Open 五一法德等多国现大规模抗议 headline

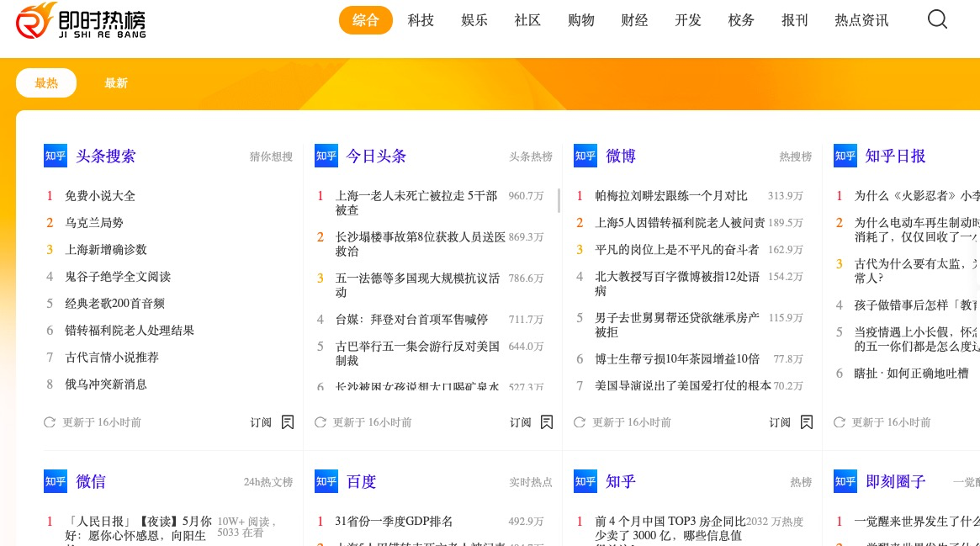[x=417, y=285]
